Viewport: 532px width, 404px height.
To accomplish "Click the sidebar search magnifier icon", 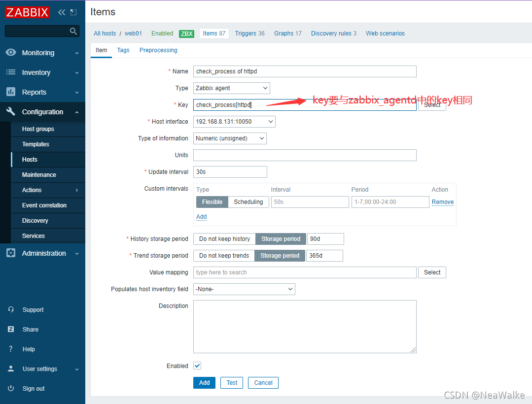I will (73, 31).
